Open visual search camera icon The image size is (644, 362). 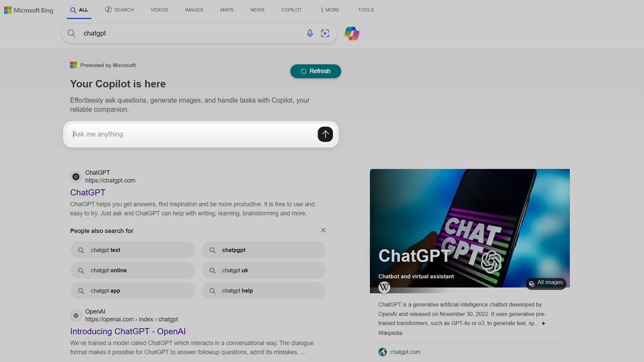pyautogui.click(x=325, y=33)
